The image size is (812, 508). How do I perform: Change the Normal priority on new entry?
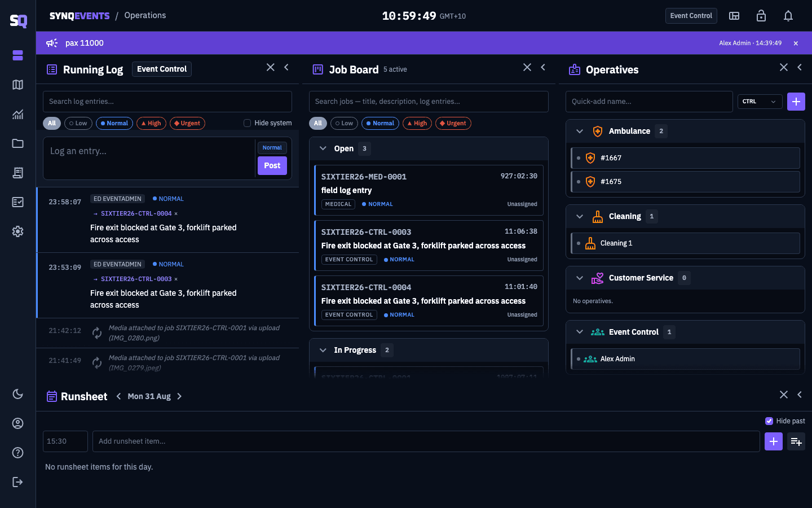pos(272,148)
